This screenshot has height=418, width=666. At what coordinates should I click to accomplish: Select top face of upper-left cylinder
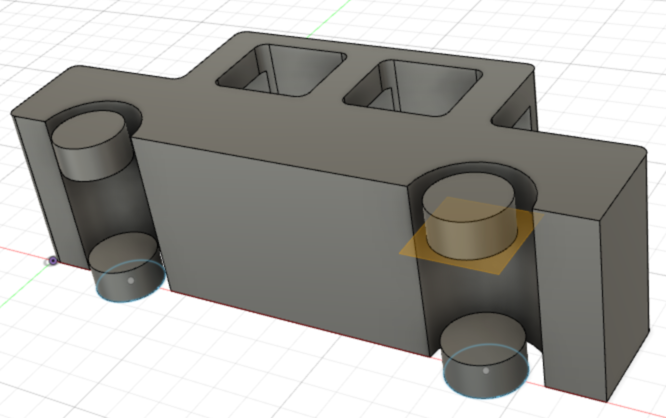click(x=88, y=128)
